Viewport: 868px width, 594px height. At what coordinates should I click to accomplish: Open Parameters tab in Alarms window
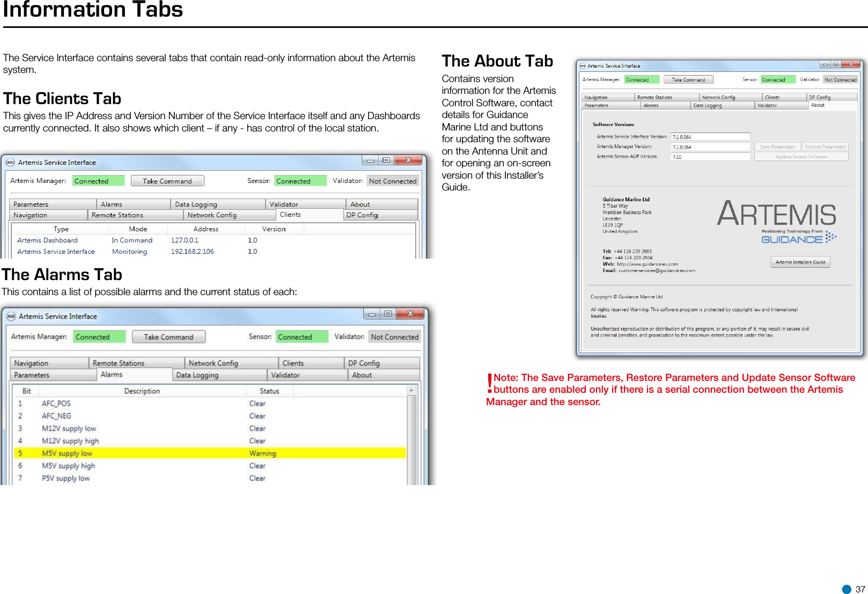pyautogui.click(x=54, y=375)
